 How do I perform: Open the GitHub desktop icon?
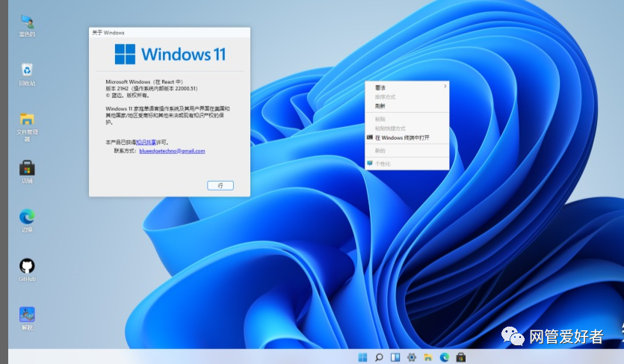tap(27, 266)
